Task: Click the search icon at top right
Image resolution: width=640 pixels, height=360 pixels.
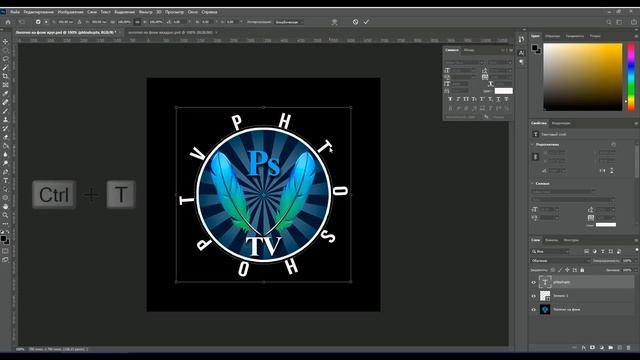Action: tap(609, 22)
